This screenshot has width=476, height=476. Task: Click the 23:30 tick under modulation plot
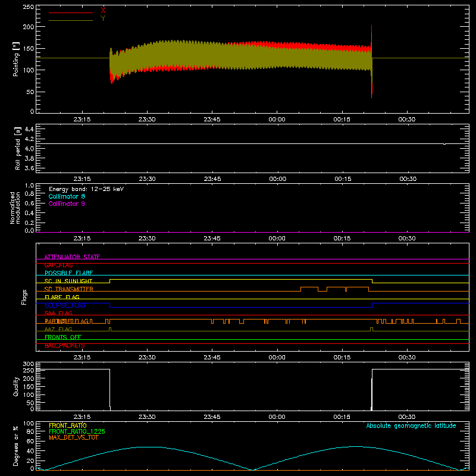[x=147, y=239]
